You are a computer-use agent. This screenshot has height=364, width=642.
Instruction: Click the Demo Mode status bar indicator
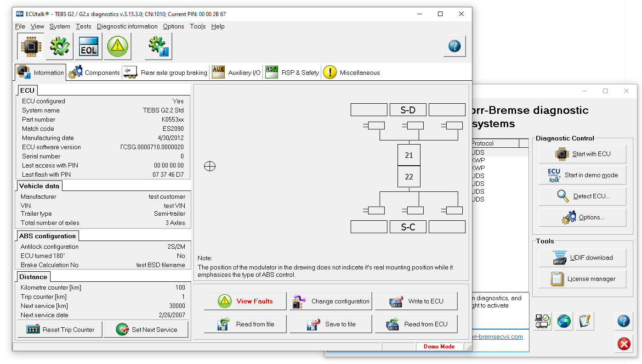pos(439,347)
